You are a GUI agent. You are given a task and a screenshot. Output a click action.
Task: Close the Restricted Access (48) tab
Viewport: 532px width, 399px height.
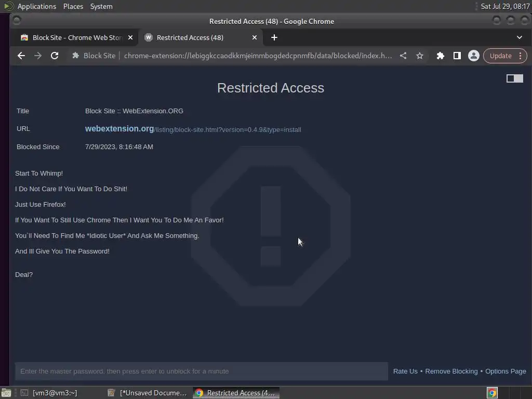[255, 37]
